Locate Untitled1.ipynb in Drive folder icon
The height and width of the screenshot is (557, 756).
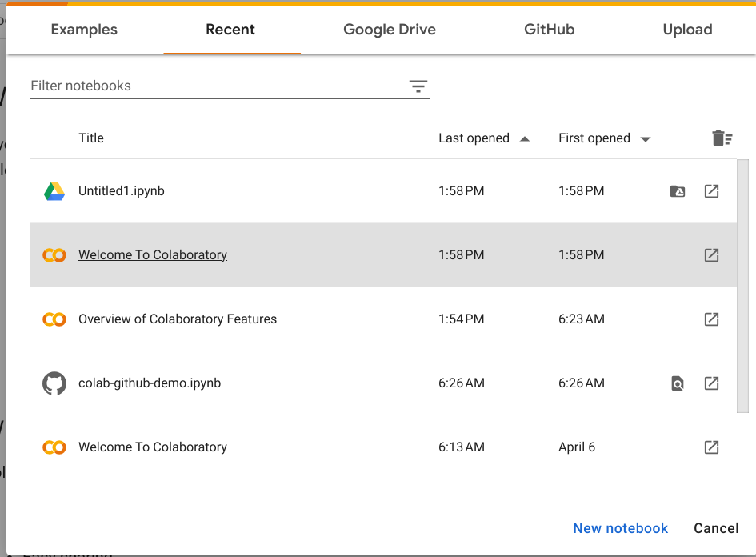(x=678, y=191)
